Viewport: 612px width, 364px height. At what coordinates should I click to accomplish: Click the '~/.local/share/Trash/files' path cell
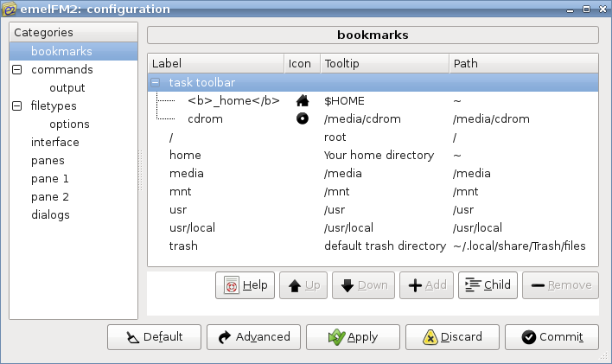520,246
